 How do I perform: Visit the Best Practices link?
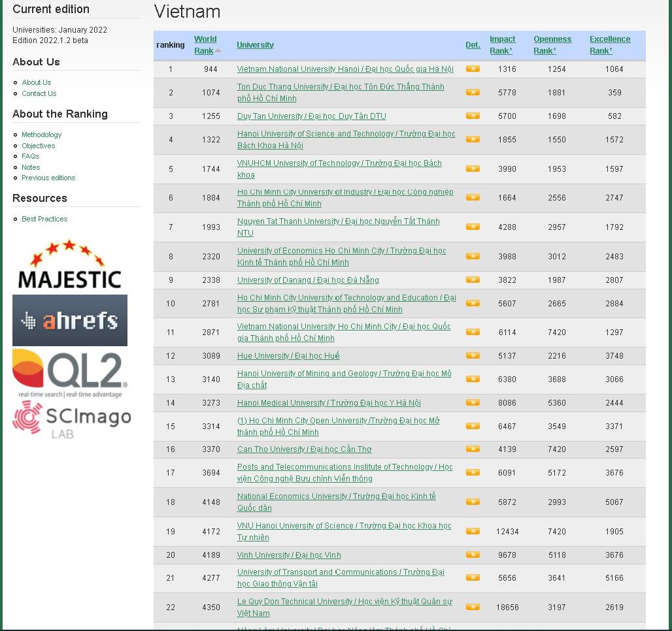[44, 219]
